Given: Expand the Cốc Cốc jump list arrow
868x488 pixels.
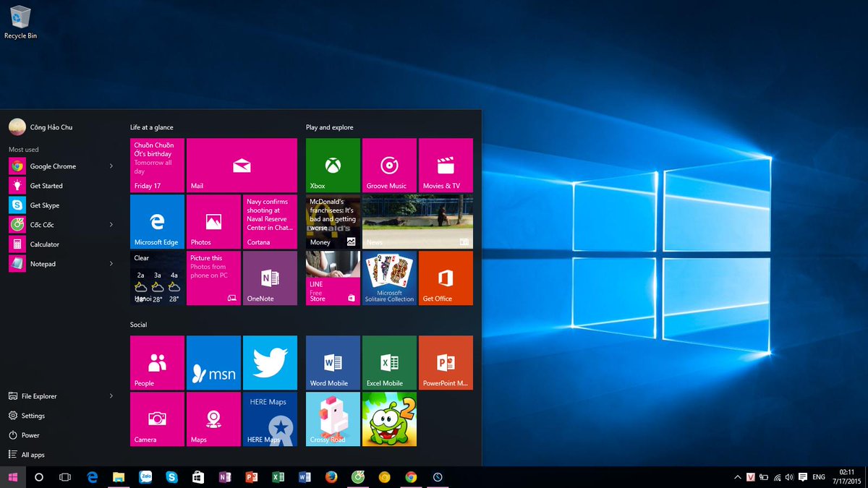Looking at the screenshot, I should tap(111, 225).
